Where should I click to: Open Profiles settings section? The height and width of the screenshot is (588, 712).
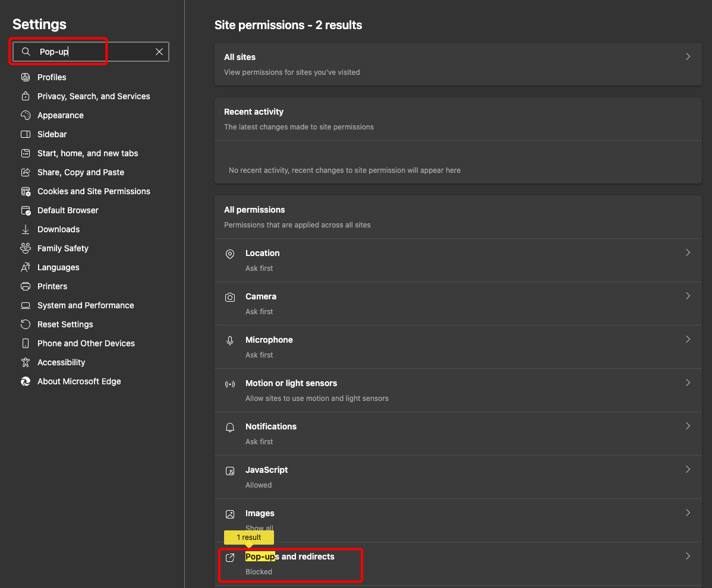pyautogui.click(x=52, y=77)
